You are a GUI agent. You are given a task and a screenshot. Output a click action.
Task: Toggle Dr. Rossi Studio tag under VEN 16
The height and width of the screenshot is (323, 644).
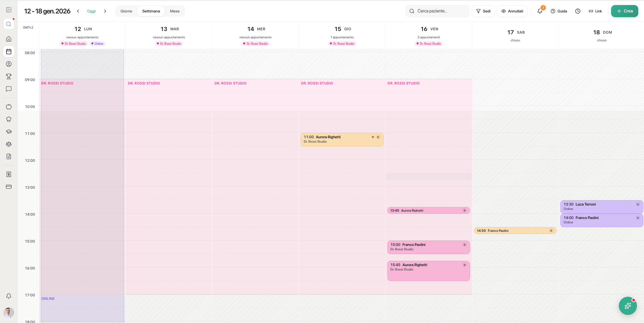(429, 43)
